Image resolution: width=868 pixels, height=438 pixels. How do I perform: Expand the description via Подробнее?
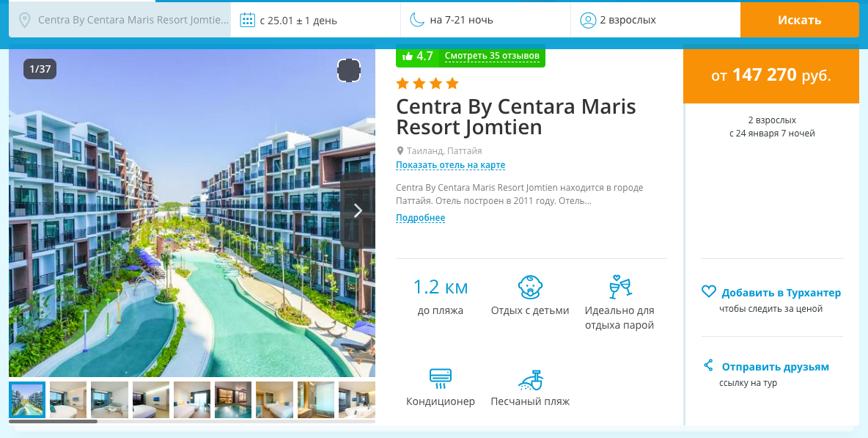(420, 218)
